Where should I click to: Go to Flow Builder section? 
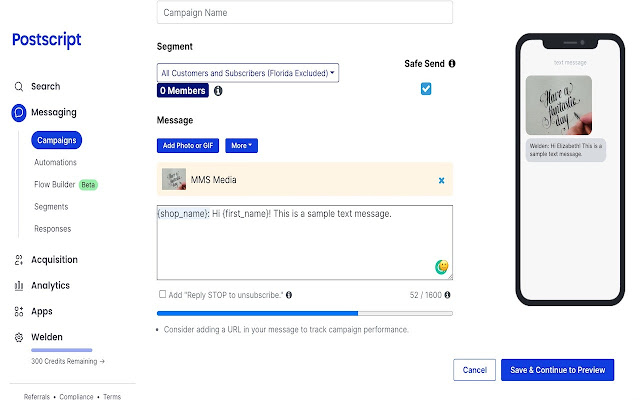57,184
